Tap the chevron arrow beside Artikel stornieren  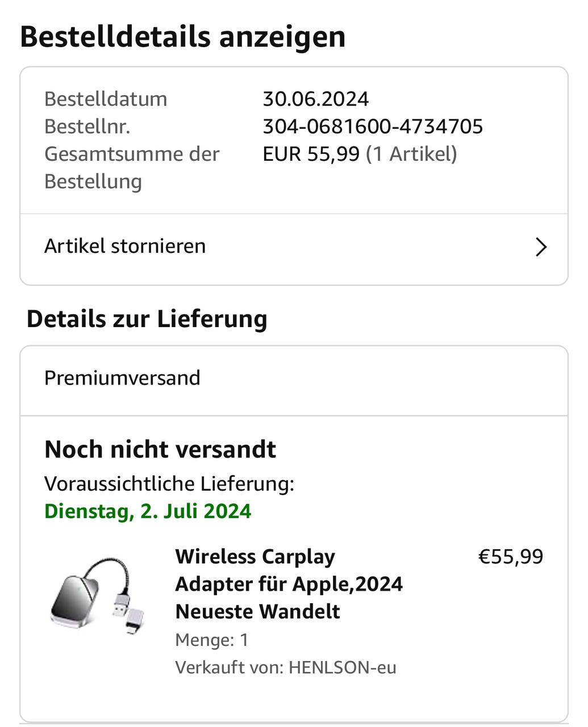click(541, 247)
